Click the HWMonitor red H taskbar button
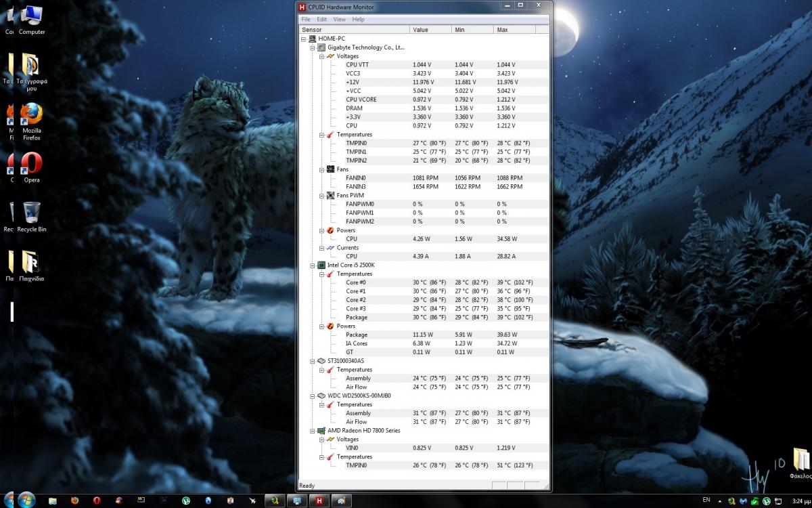Image resolution: width=812 pixels, height=508 pixels. (x=319, y=501)
